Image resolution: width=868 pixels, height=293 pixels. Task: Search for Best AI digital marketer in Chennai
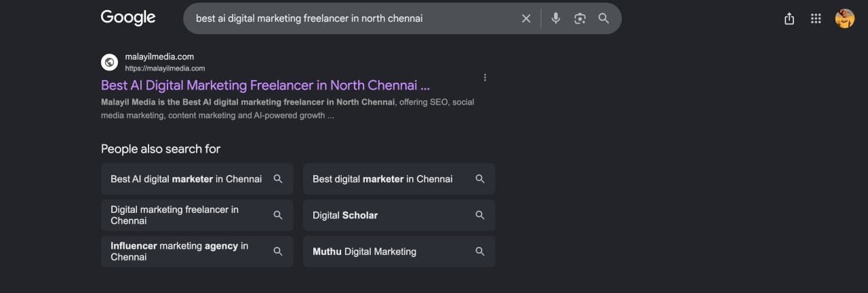coord(197,179)
